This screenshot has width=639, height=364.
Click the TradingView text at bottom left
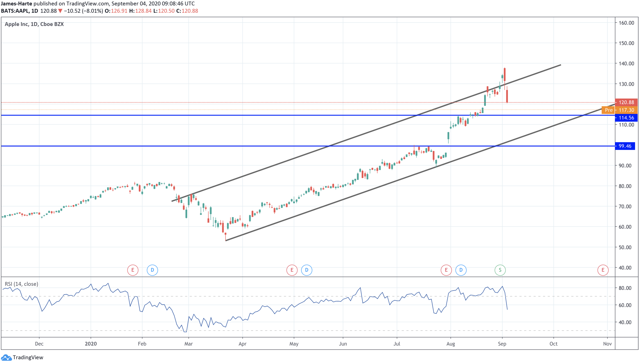tap(28, 357)
